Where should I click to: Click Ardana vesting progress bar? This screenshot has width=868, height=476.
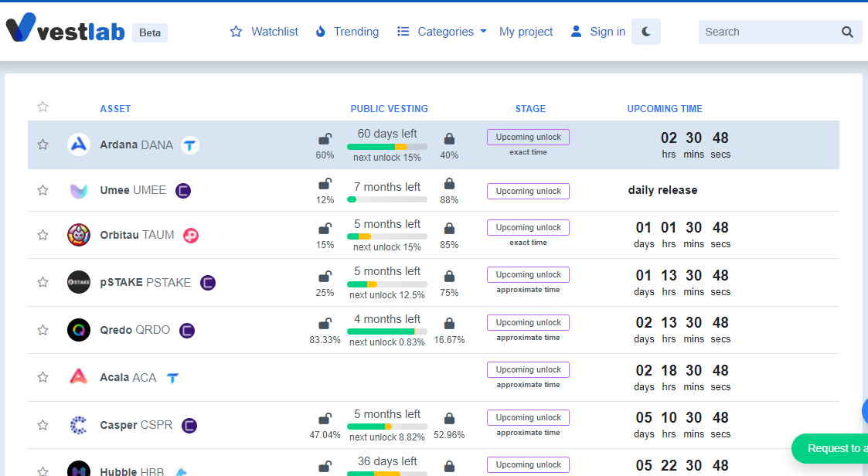pos(387,148)
